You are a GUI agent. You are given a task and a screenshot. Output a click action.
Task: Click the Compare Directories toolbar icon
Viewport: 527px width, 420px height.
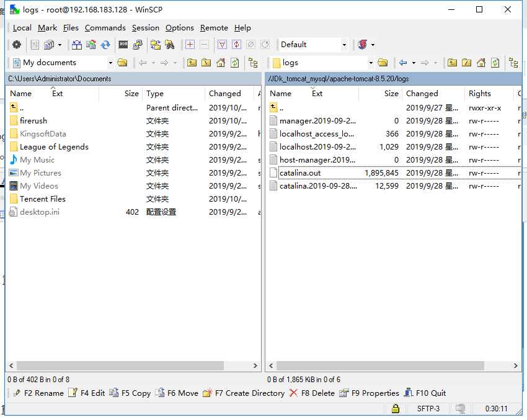tap(77, 45)
